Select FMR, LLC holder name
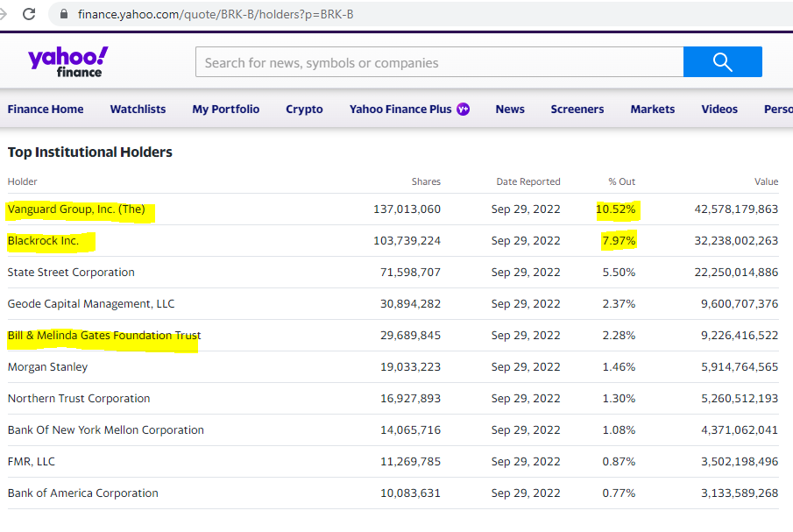The height and width of the screenshot is (532, 793). (32, 462)
